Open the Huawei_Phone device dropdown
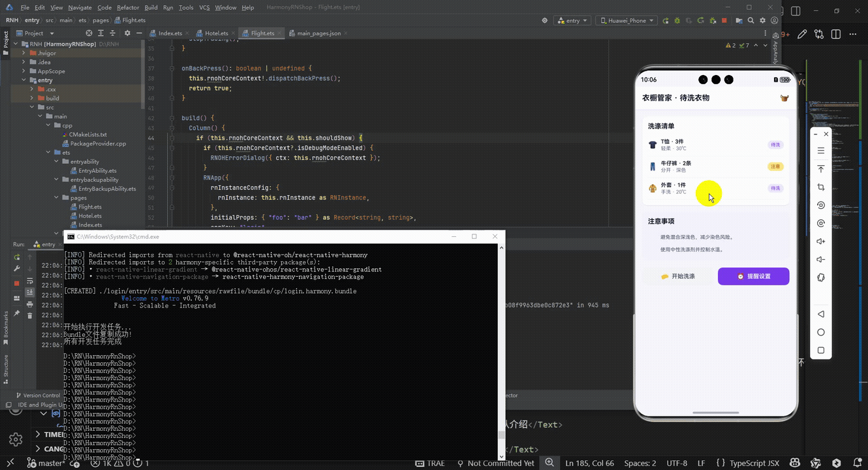 [627, 20]
